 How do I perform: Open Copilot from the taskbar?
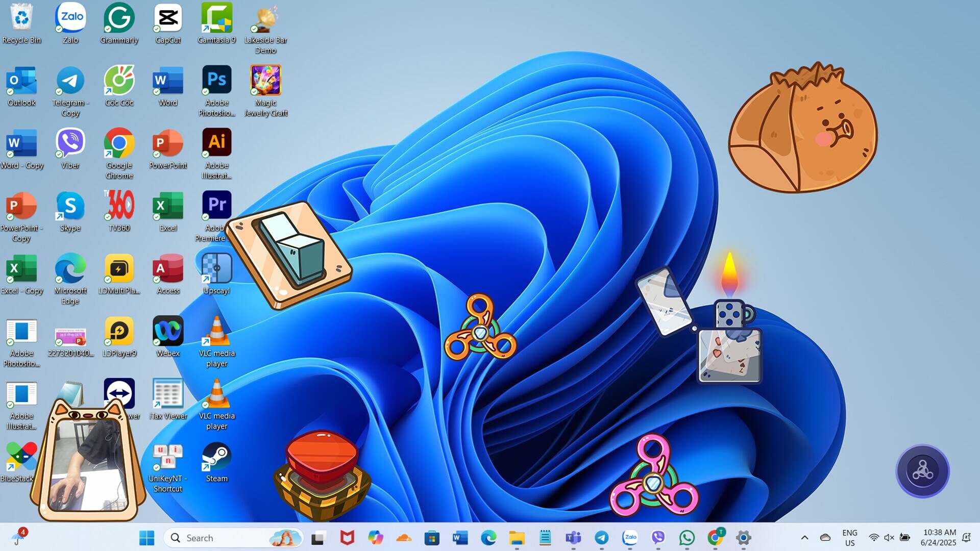pos(375,538)
